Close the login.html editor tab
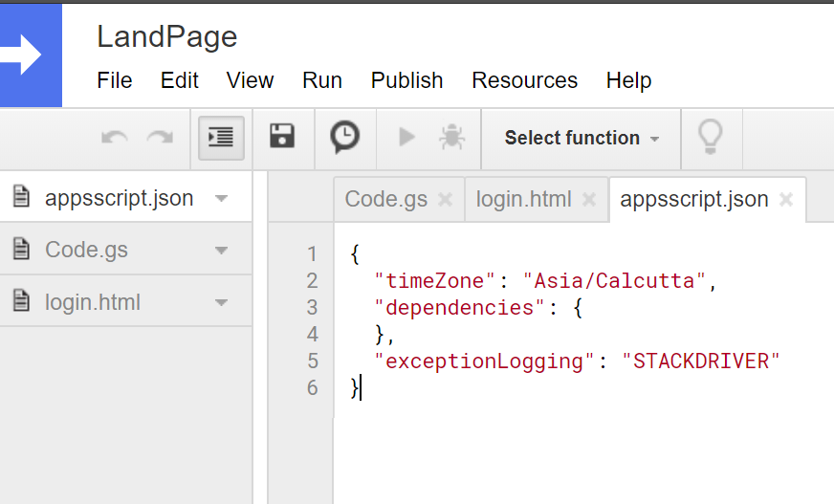 [589, 200]
